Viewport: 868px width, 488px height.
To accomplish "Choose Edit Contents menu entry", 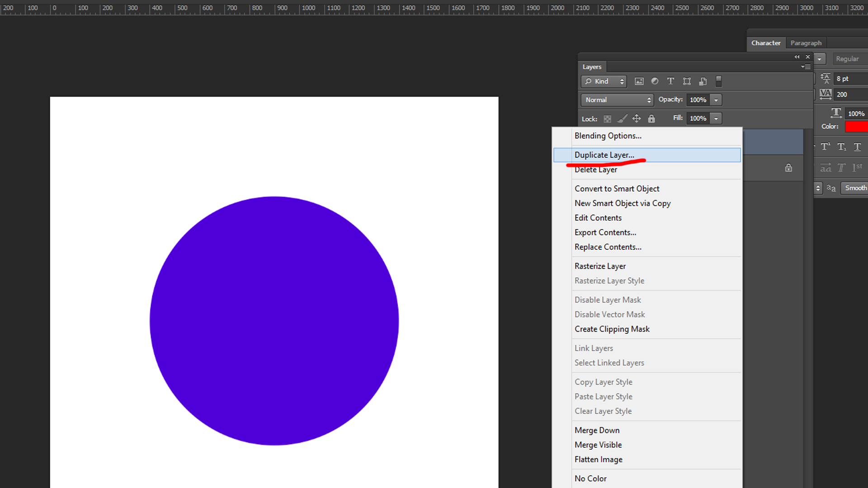I will click(647, 218).
